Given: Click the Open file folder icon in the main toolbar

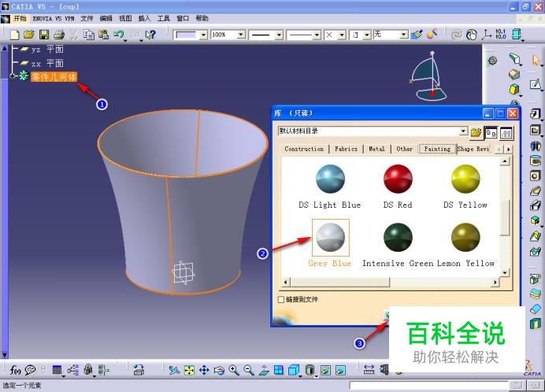Looking at the screenshot, I should click(x=29, y=35).
